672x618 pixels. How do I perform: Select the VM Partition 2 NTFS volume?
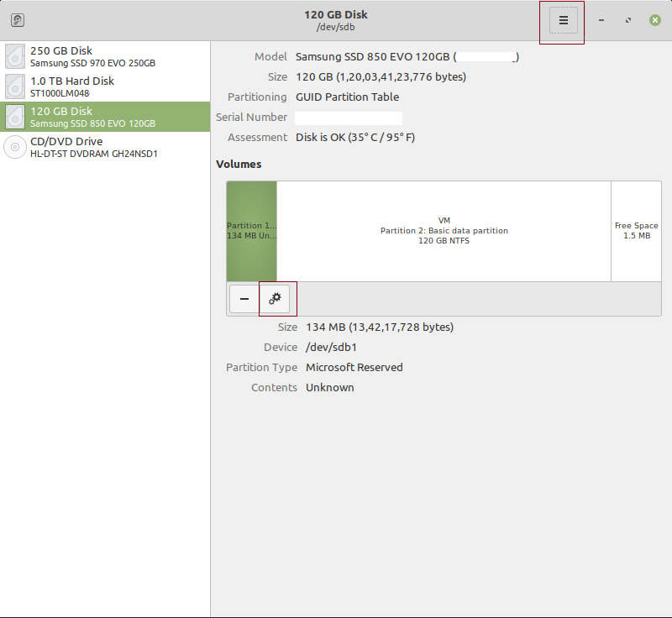pyautogui.click(x=444, y=231)
